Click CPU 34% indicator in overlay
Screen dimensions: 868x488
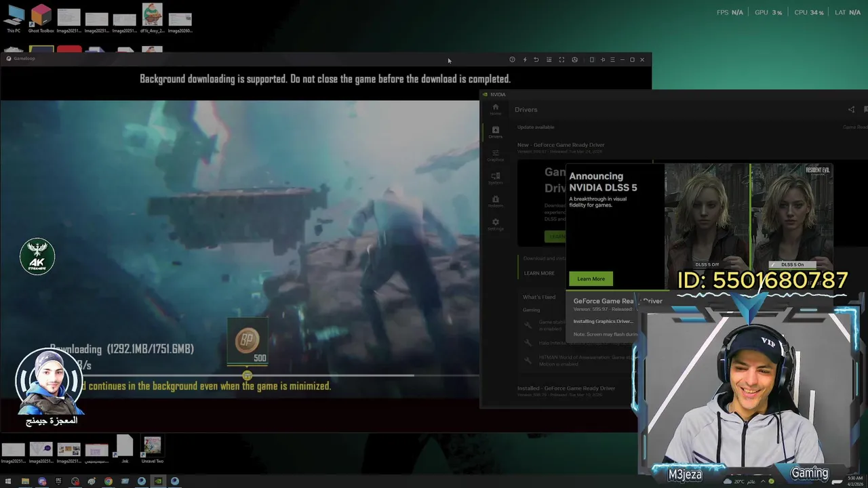click(x=808, y=12)
